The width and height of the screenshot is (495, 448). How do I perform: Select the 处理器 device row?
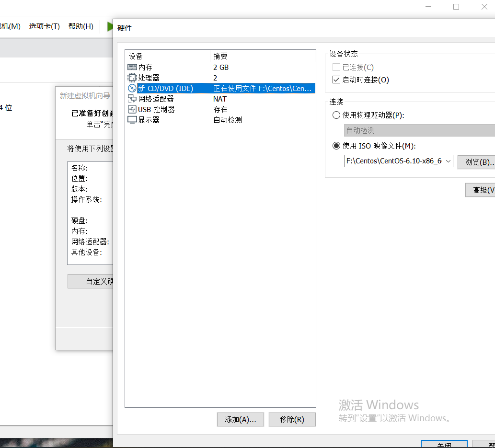pyautogui.click(x=220, y=78)
